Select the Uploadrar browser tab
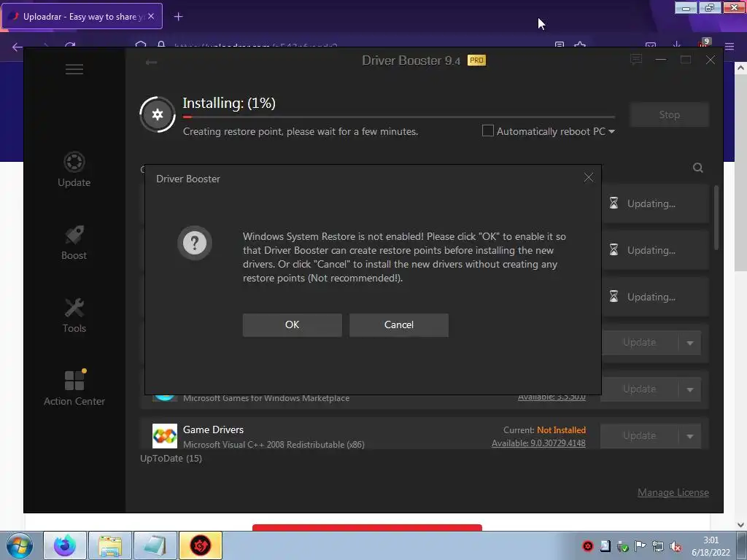 tap(82, 16)
